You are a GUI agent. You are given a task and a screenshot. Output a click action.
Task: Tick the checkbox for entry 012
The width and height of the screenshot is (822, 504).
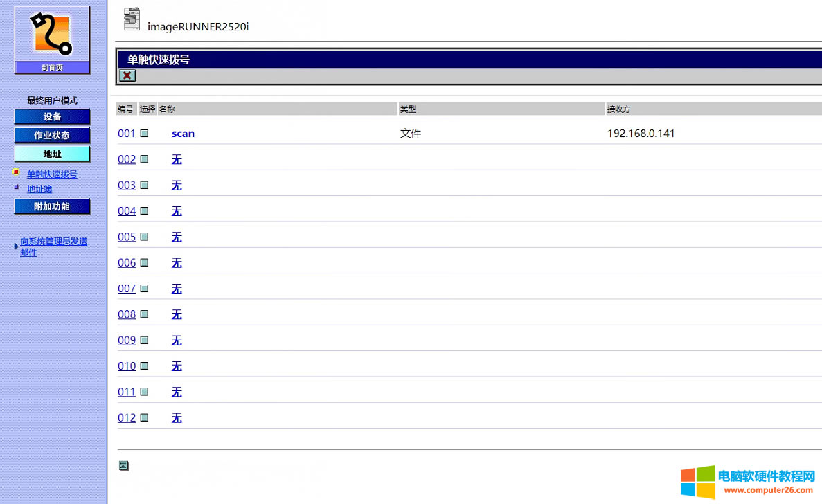(x=144, y=417)
